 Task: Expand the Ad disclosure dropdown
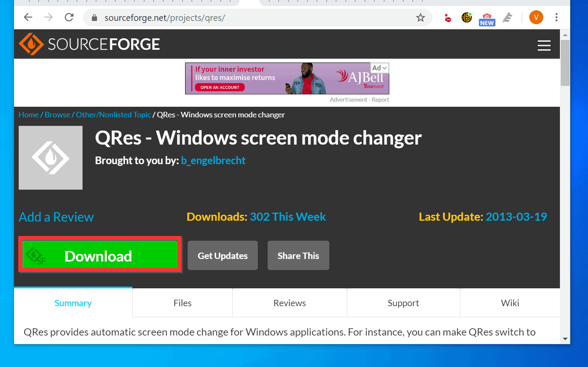coord(380,68)
